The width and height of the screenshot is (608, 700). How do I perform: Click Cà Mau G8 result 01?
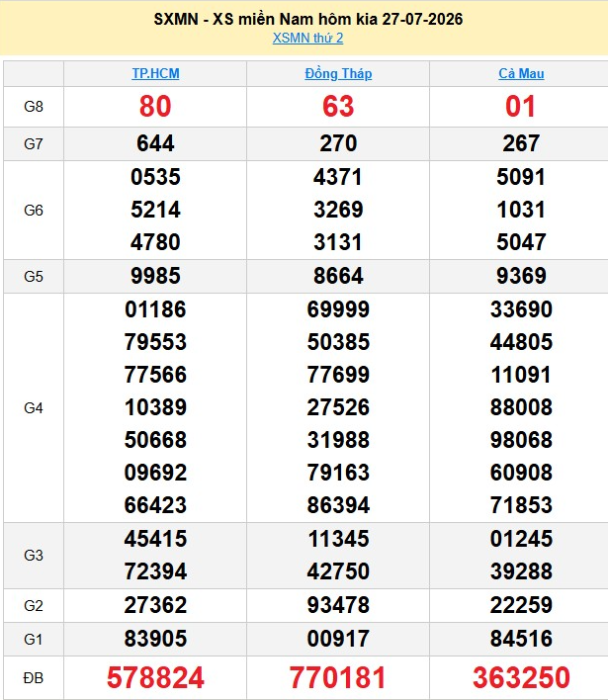[520, 106]
